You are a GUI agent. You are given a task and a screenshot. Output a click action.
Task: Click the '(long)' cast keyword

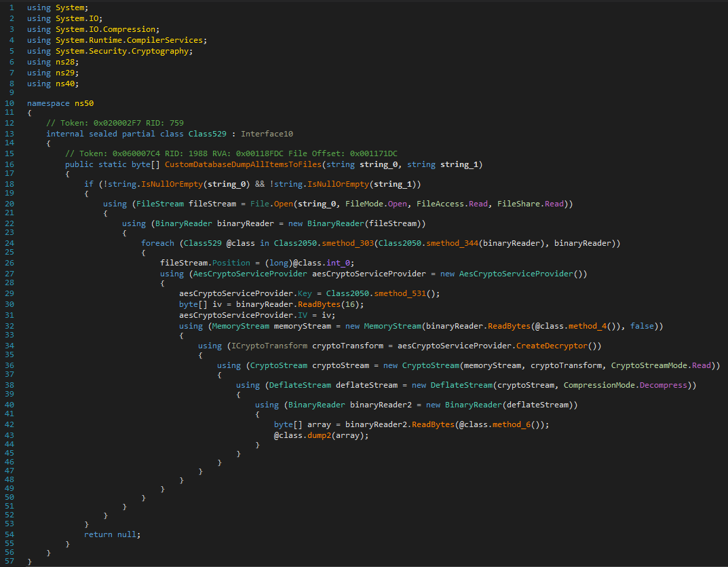[x=279, y=263]
